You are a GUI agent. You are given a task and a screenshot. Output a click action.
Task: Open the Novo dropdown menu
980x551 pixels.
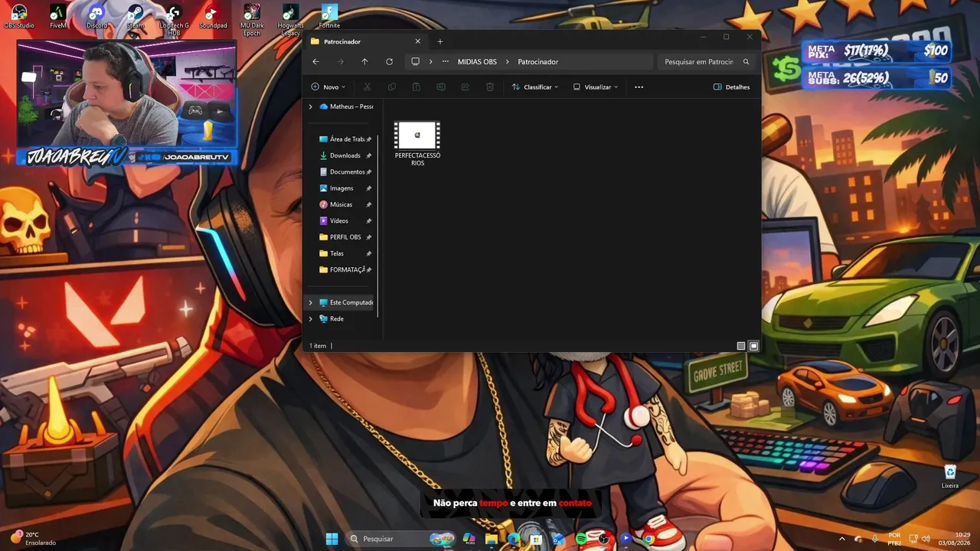328,87
